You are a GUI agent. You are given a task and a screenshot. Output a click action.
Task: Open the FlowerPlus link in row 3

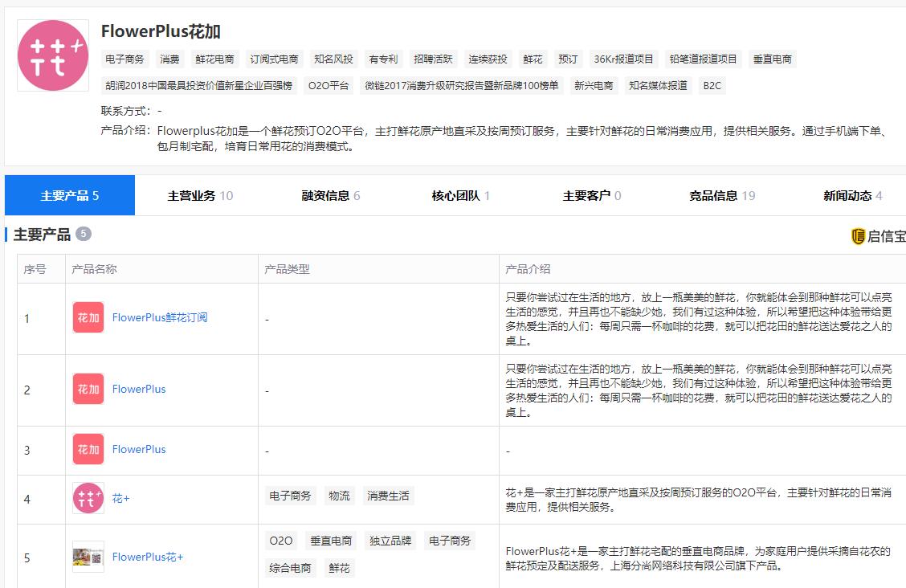coord(139,449)
